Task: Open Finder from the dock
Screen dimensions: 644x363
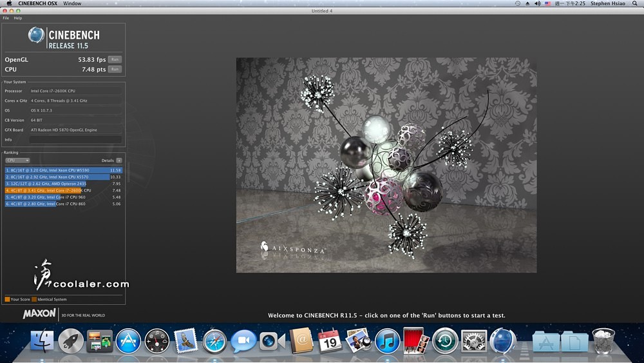Action: pos(42,341)
